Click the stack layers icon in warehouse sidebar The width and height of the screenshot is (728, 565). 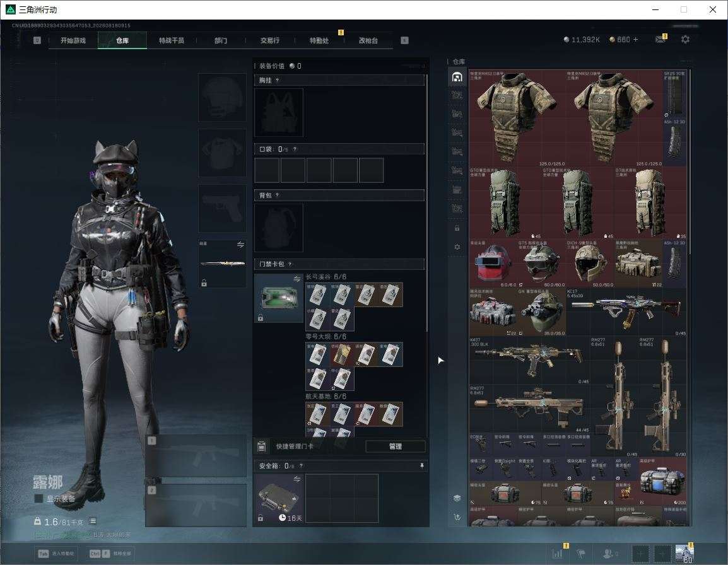457,498
